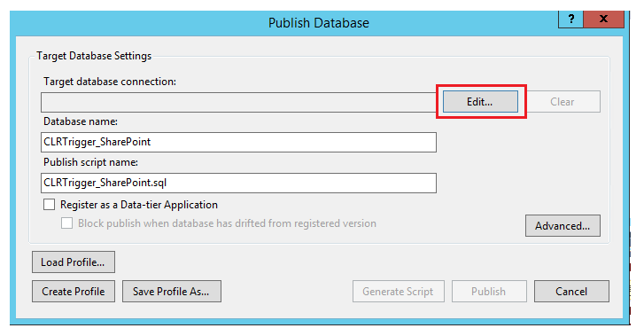Select the Publish script name text box
This screenshot has height=336, width=644.
coord(238,183)
